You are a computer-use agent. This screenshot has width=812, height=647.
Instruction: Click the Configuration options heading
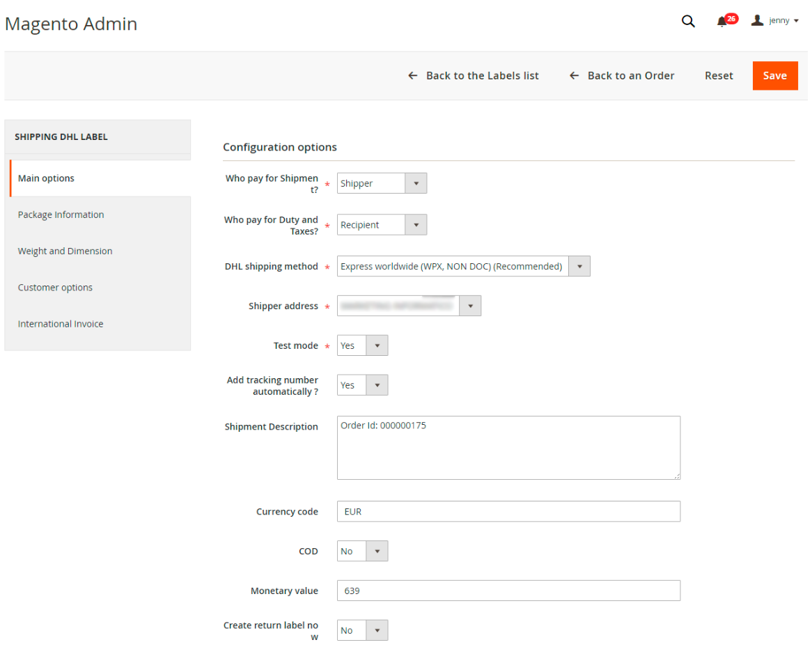(280, 147)
